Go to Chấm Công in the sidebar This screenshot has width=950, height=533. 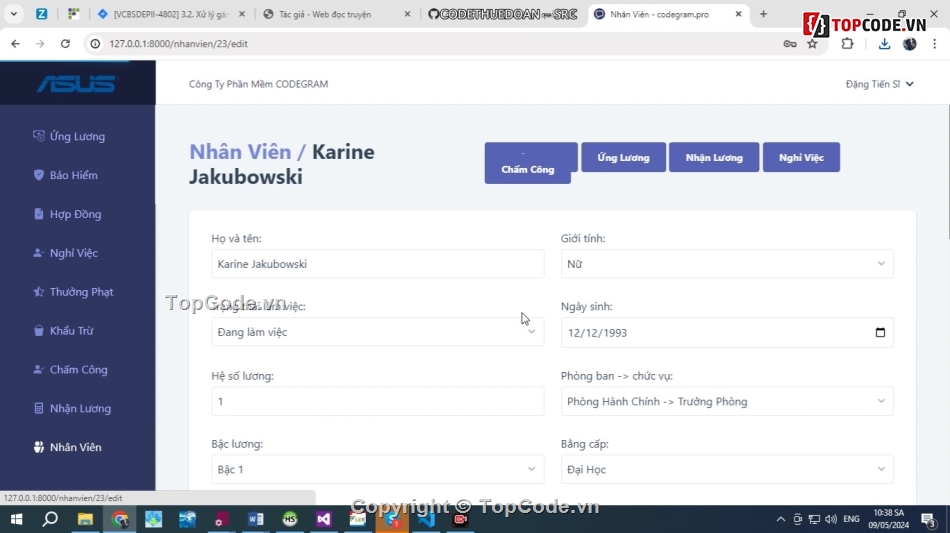tap(78, 370)
